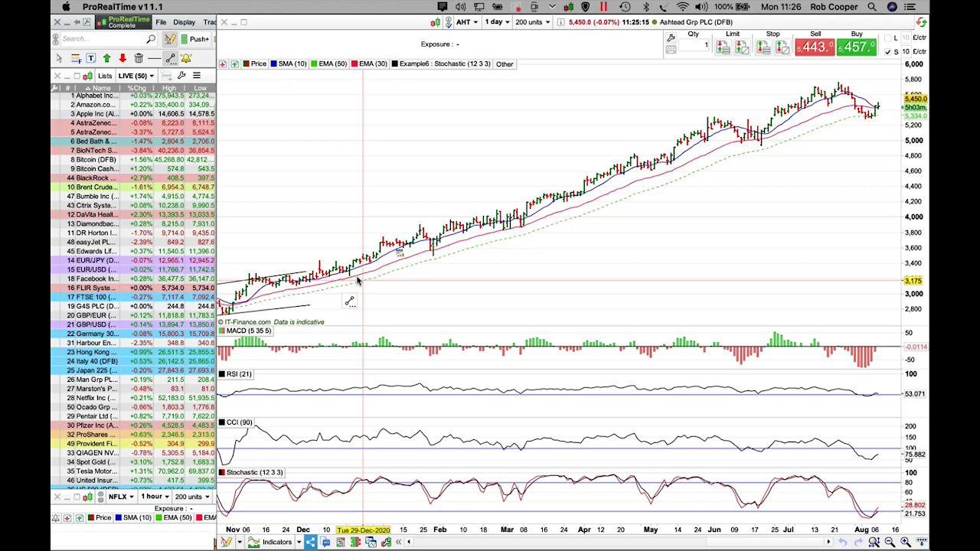Open the AHT ticker dropdown
The width and height of the screenshot is (980, 551).
pos(465,22)
